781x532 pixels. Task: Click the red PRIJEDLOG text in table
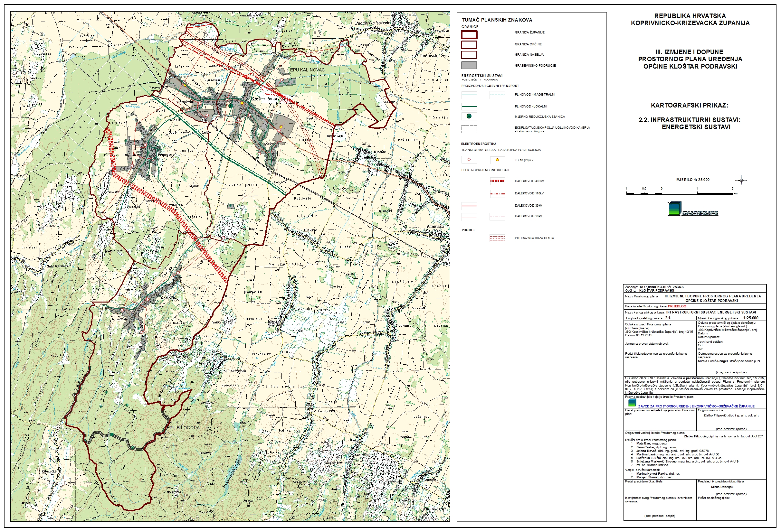tap(677, 306)
